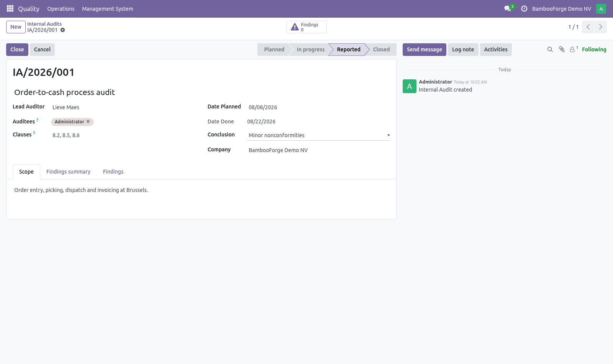Edit the Date Planned field
Image resolution: width=613 pixels, height=364 pixels.
coord(318,107)
